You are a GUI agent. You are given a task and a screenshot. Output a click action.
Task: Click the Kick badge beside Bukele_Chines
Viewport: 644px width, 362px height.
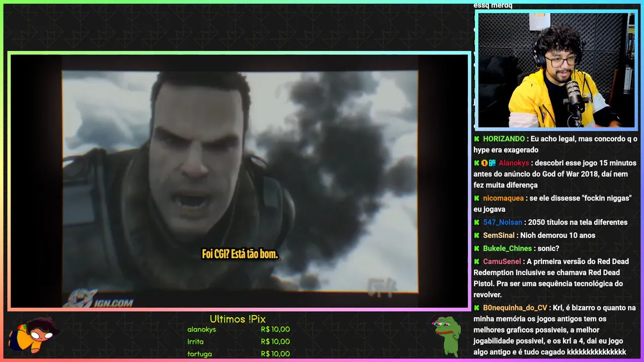[x=476, y=248]
